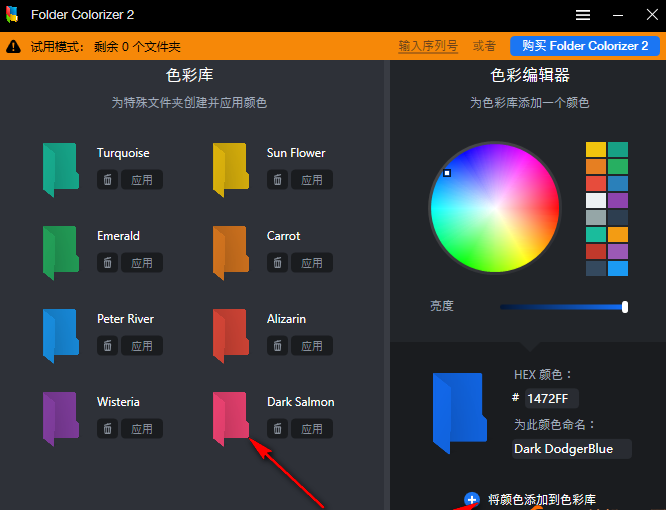Click the Folder Colorizer 2 app logo
666x510 pixels.
pyautogui.click(x=12, y=15)
